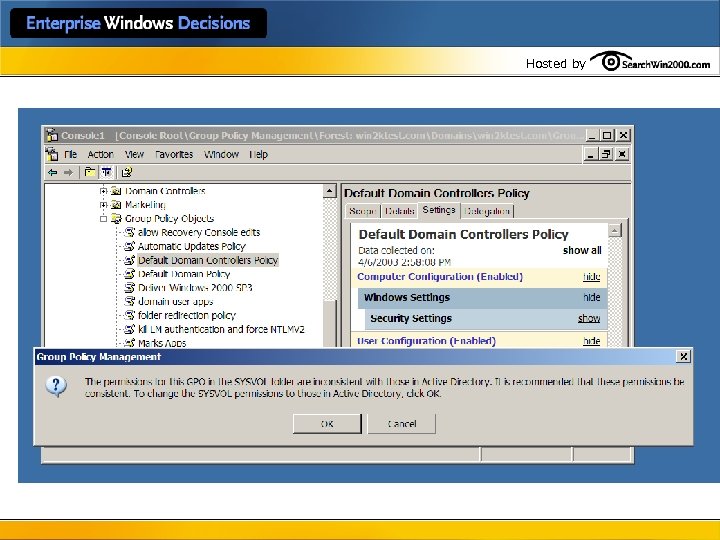Select the Marks Apps tree item

click(162, 343)
